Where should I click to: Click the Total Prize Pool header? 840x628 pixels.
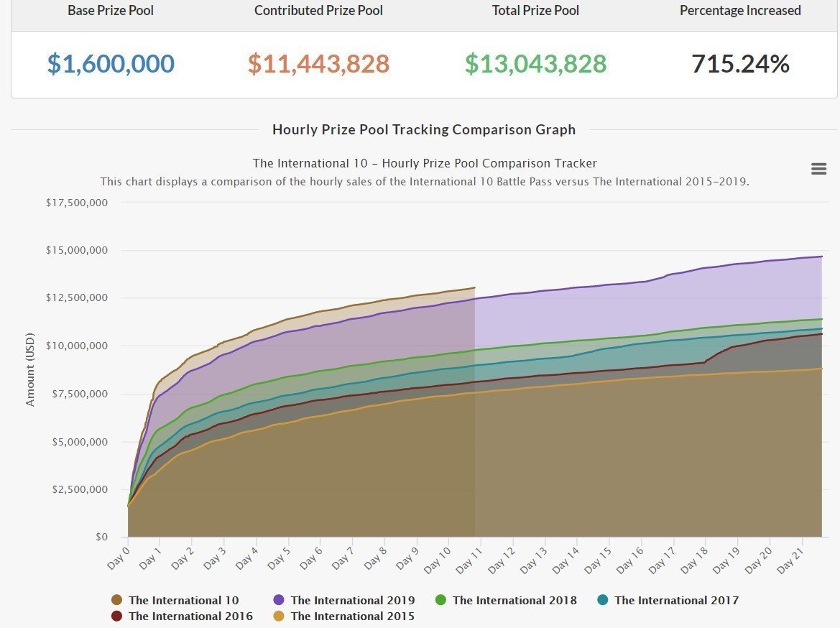click(536, 10)
